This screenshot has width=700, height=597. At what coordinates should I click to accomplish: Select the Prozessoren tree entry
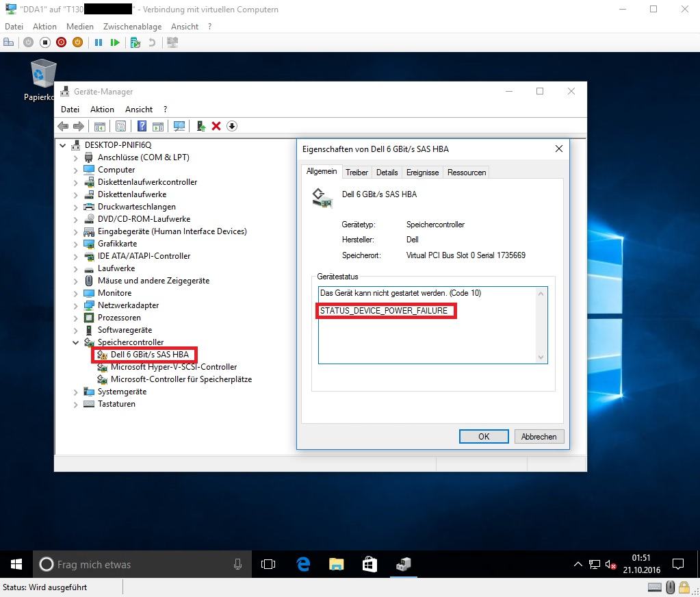119,318
